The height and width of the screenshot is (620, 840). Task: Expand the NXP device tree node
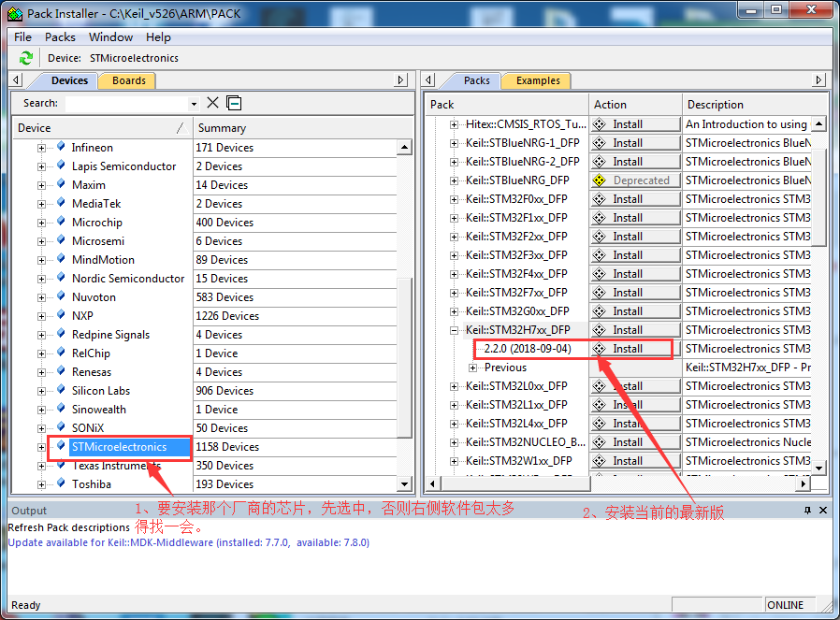coord(41,316)
